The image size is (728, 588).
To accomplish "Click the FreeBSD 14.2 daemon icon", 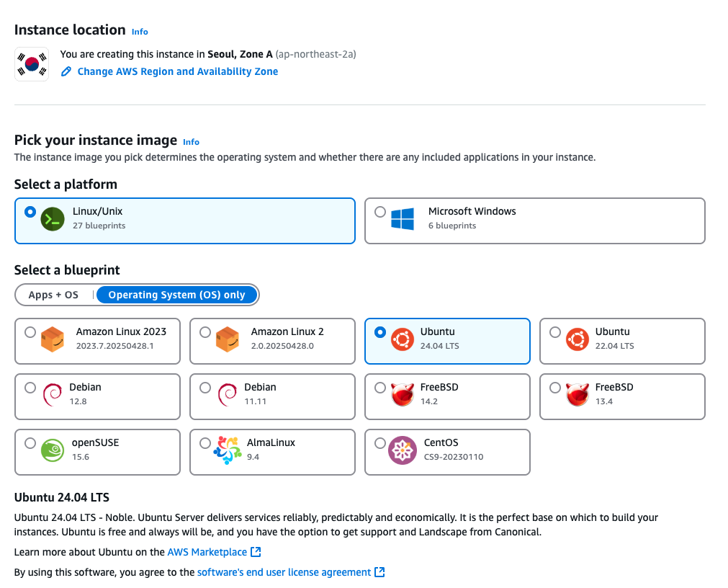I will 403,395.
